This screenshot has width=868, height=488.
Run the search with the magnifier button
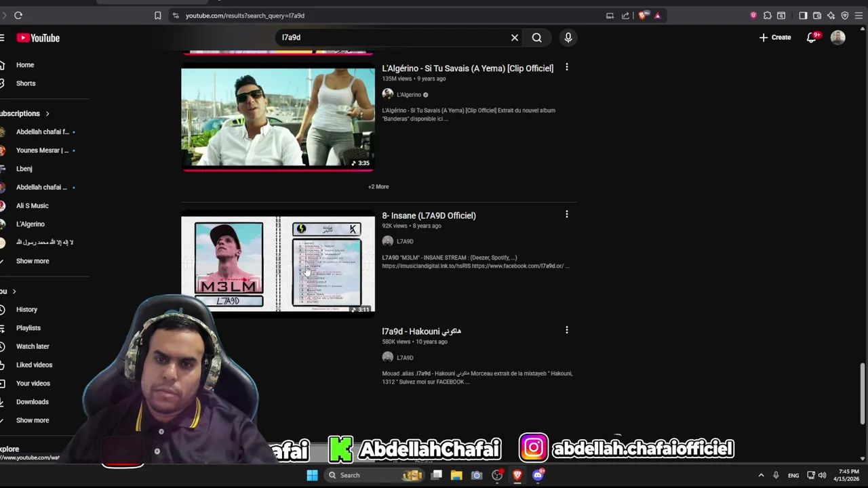[x=536, y=37]
